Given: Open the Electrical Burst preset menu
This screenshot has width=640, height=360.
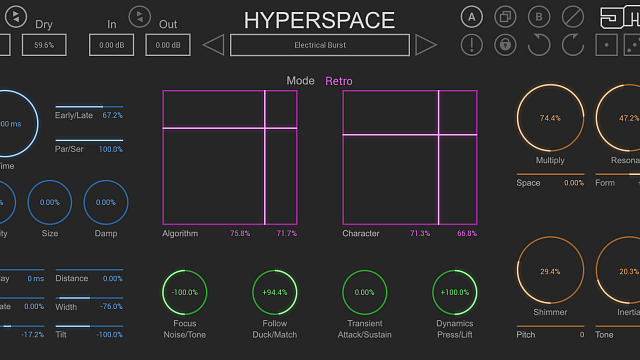Looking at the screenshot, I should point(320,45).
